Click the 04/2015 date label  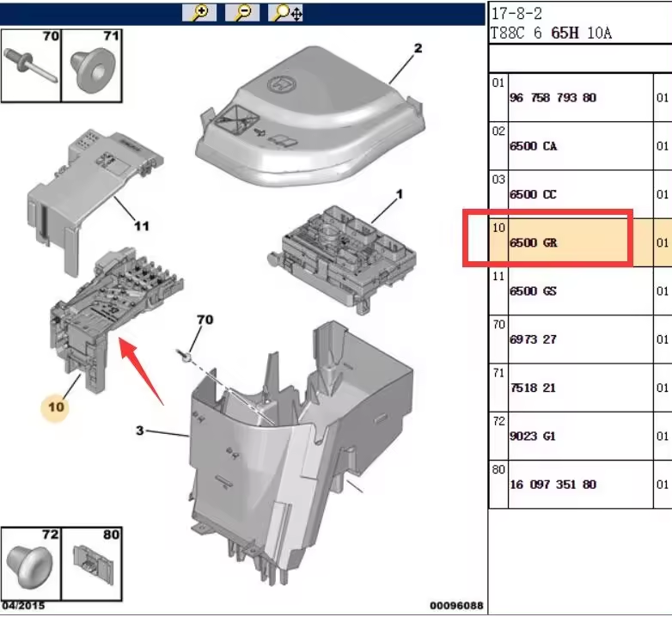point(23,606)
